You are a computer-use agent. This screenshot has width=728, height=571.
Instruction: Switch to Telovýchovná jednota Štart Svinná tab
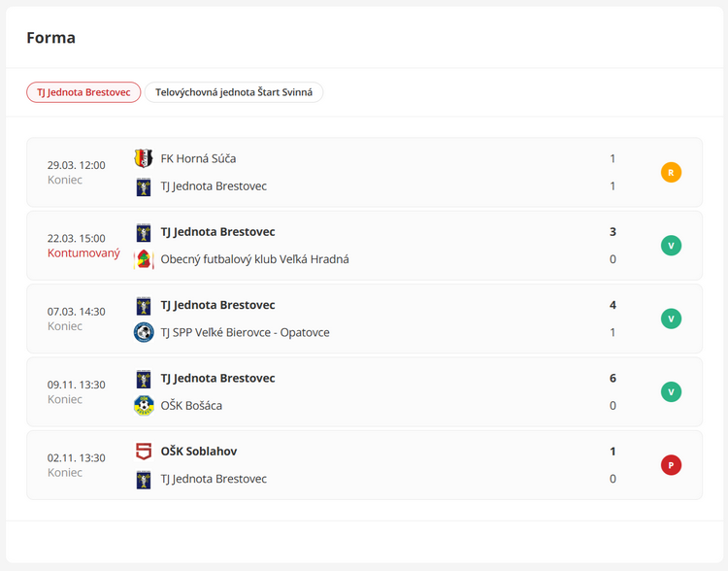coord(234,92)
